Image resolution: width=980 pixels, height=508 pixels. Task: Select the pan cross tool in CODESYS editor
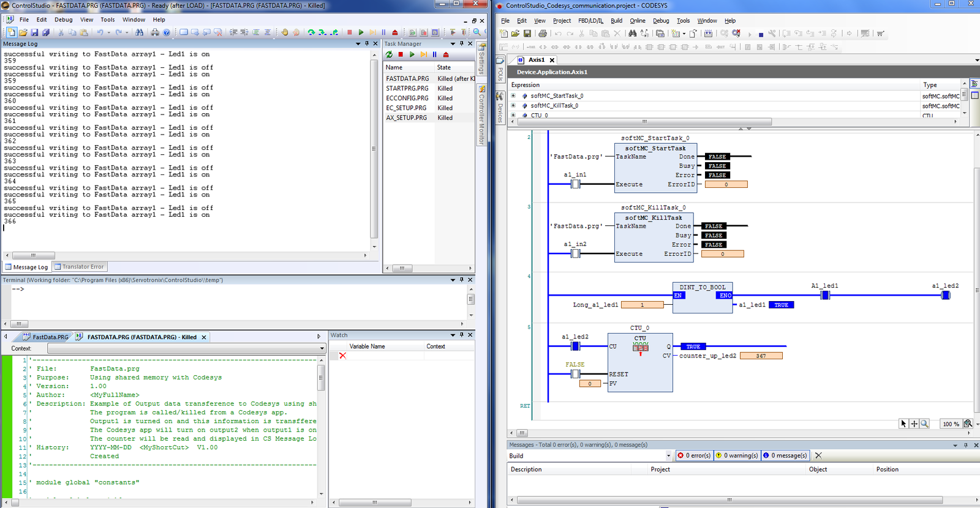click(x=914, y=424)
